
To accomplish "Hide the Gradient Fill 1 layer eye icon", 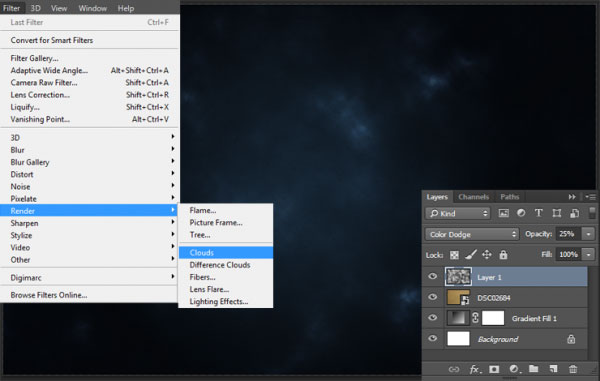I will 433,318.
